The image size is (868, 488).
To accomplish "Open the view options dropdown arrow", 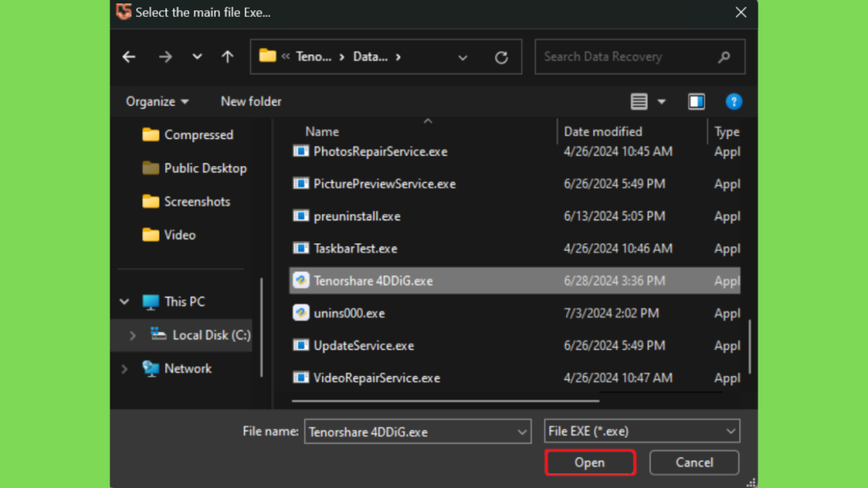I will pyautogui.click(x=661, y=102).
